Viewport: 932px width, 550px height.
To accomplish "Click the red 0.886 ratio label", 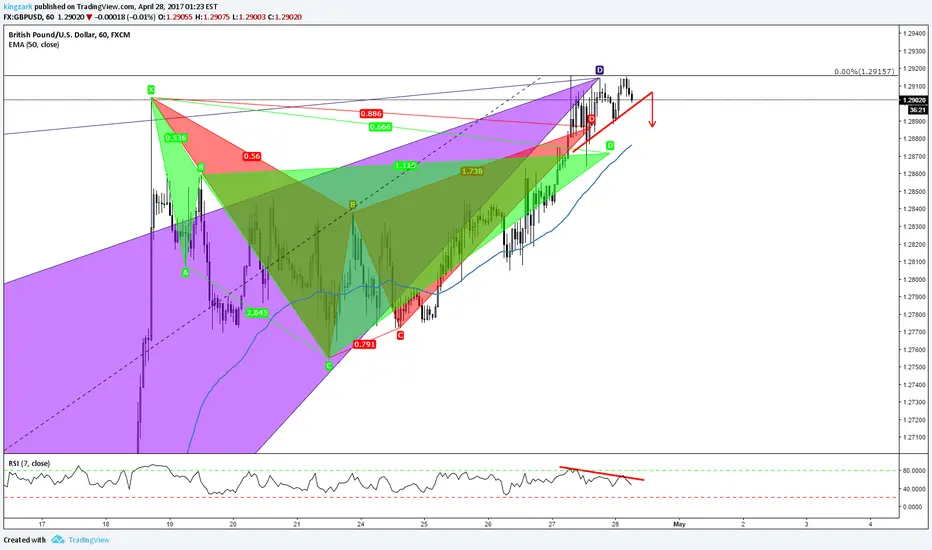I will point(371,114).
